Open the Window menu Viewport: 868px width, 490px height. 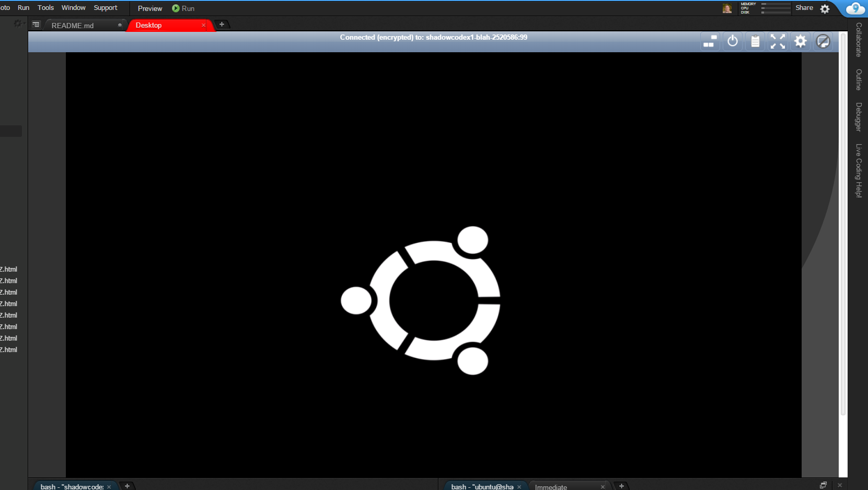(74, 8)
